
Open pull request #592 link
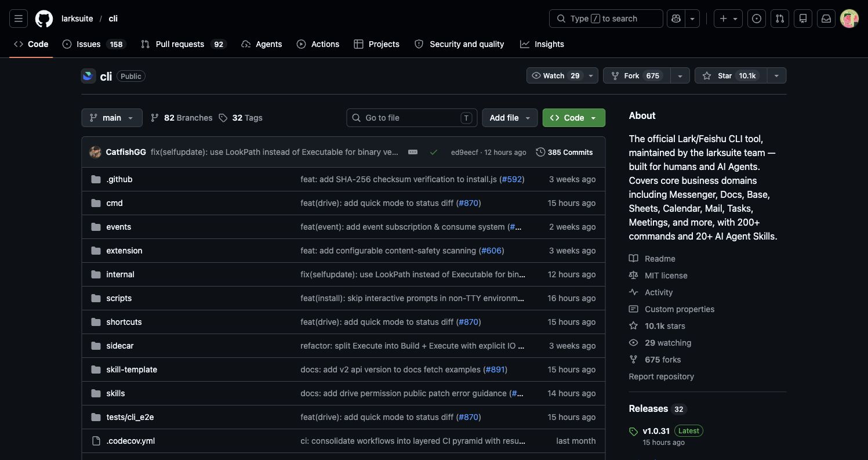click(511, 179)
